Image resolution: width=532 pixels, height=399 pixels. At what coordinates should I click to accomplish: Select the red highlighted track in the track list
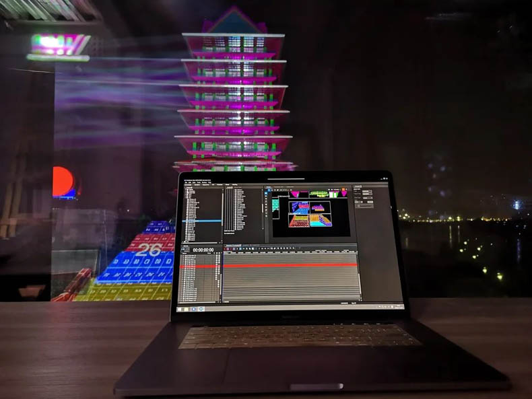click(200, 267)
